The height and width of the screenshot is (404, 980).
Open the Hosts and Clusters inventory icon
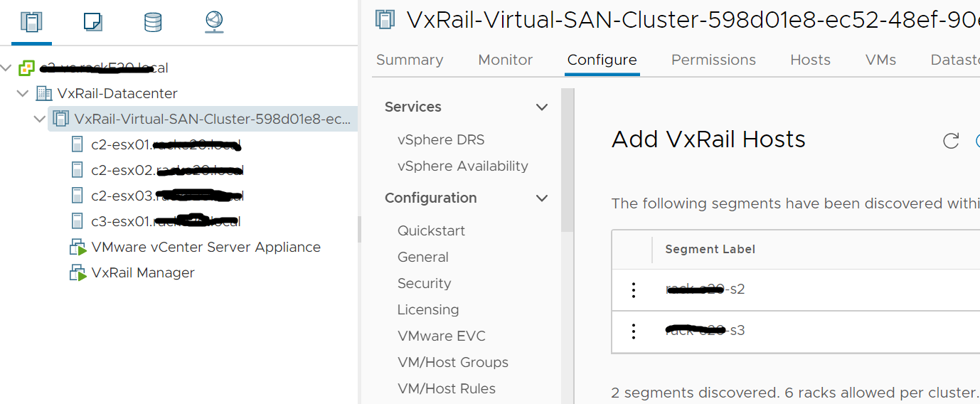(31, 22)
